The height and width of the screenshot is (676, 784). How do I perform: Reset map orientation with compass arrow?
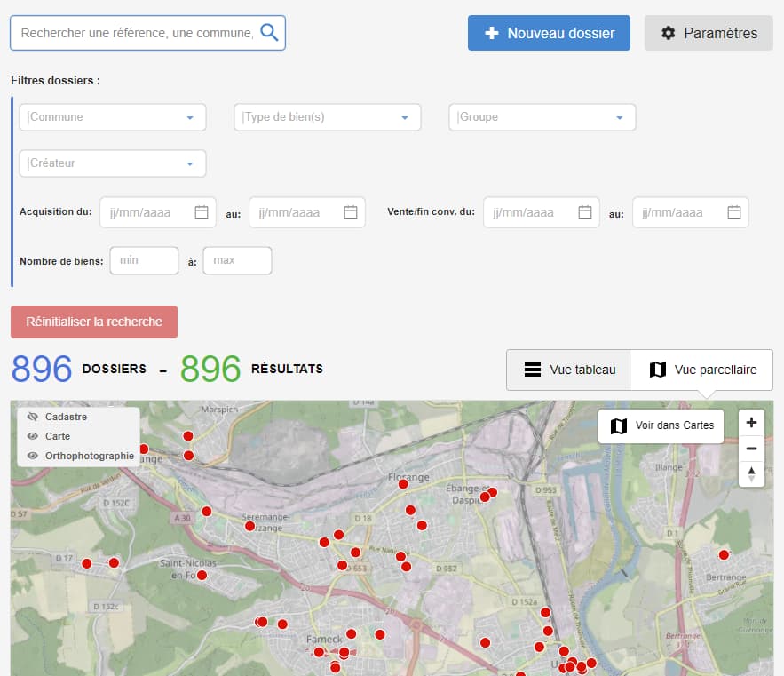[x=751, y=473]
